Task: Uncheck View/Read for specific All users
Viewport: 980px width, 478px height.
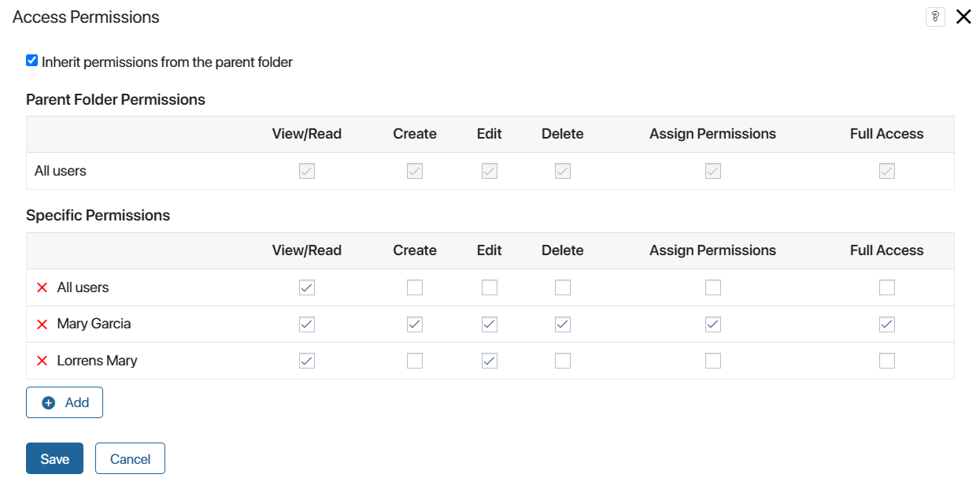Action: (307, 287)
